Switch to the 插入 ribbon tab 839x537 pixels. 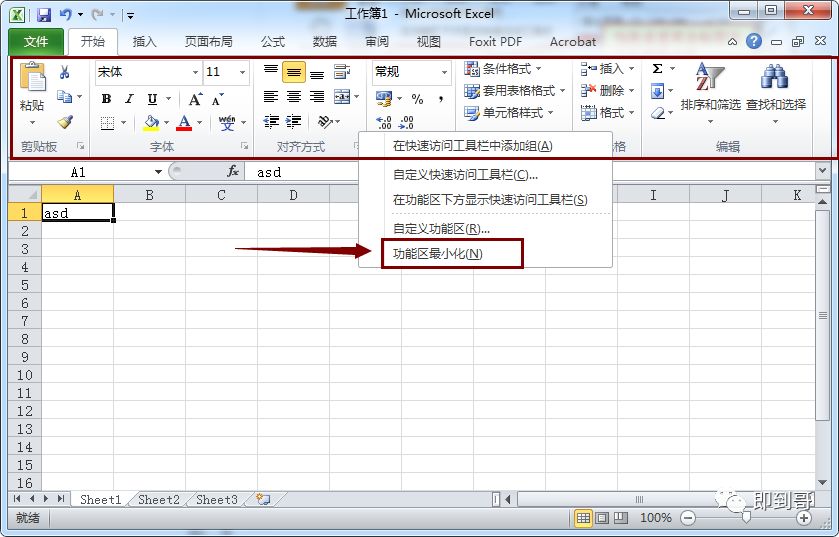145,42
